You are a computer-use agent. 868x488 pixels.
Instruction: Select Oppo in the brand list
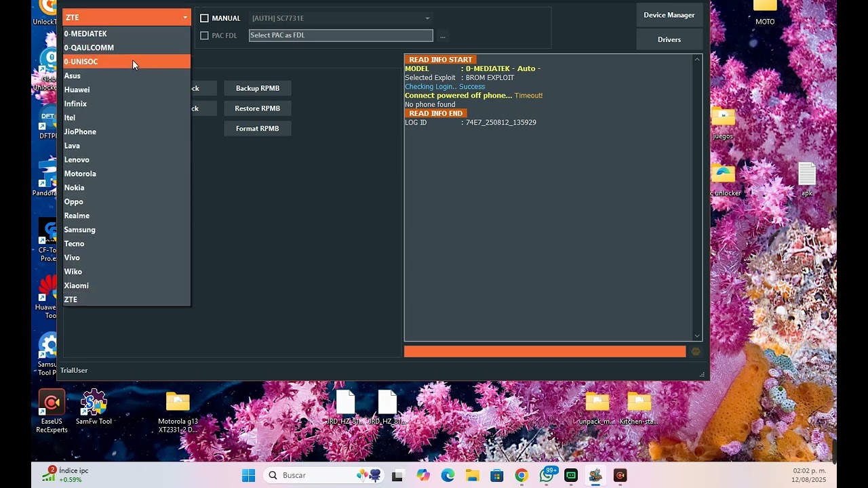tap(126, 201)
